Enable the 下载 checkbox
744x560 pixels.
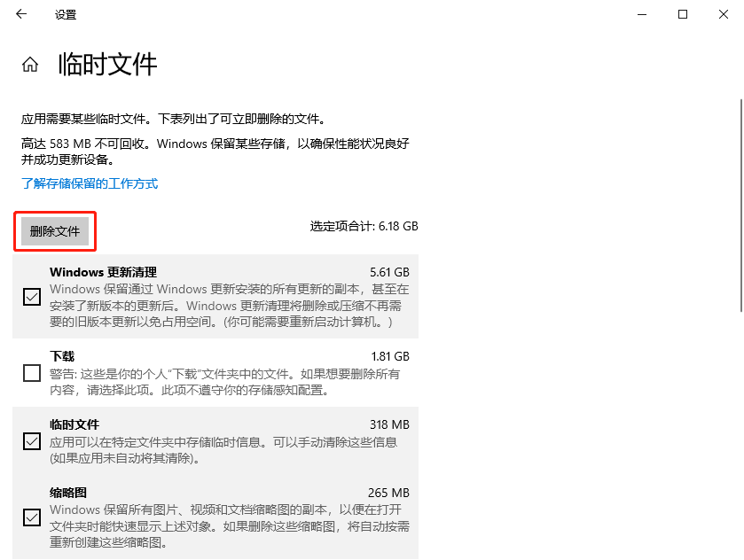pyautogui.click(x=31, y=374)
